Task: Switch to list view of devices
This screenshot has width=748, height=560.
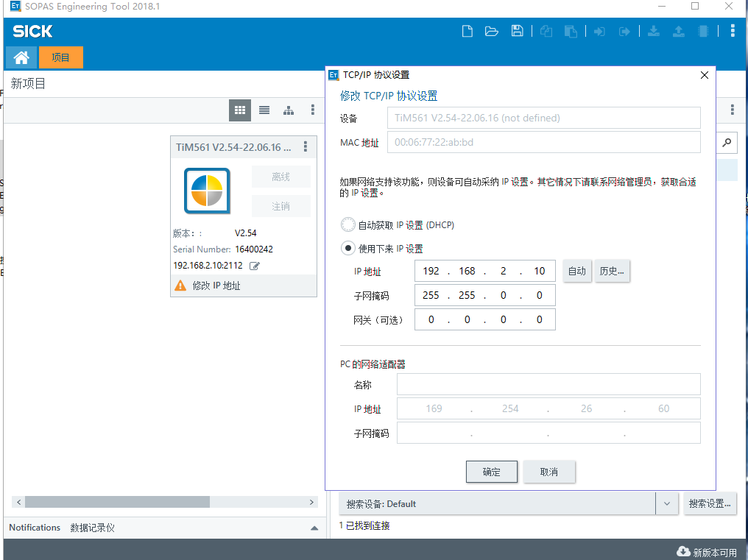Action: click(x=264, y=110)
